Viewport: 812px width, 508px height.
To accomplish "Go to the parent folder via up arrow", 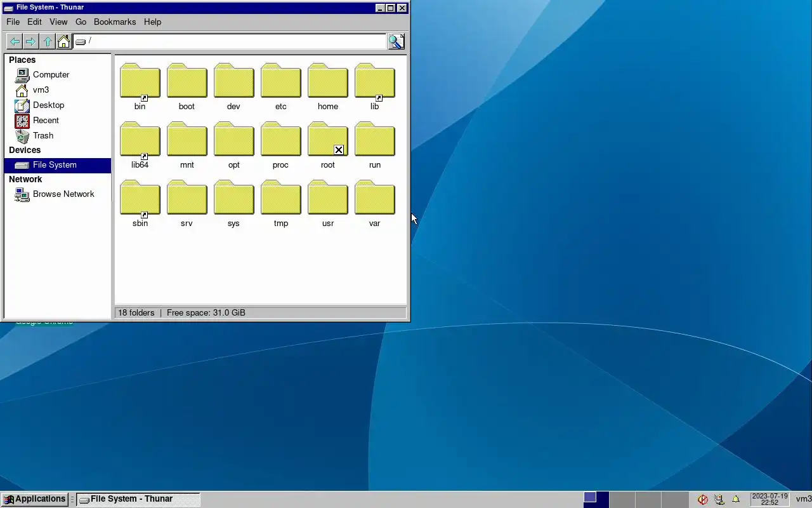I will coord(48,41).
